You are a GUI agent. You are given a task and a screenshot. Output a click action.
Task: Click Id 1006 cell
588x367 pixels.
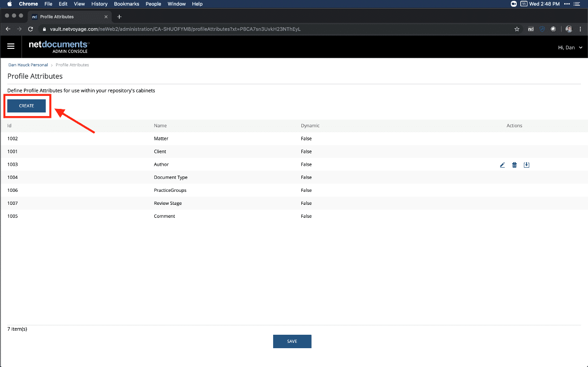point(13,190)
